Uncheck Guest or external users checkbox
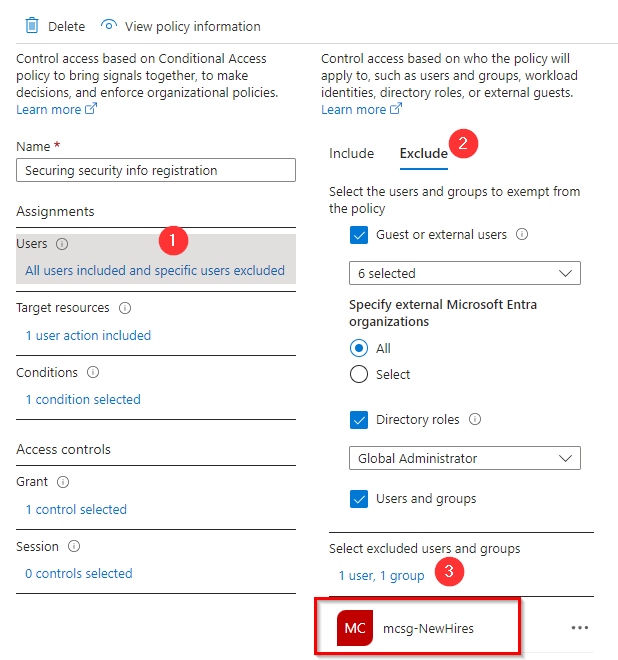 pos(360,235)
